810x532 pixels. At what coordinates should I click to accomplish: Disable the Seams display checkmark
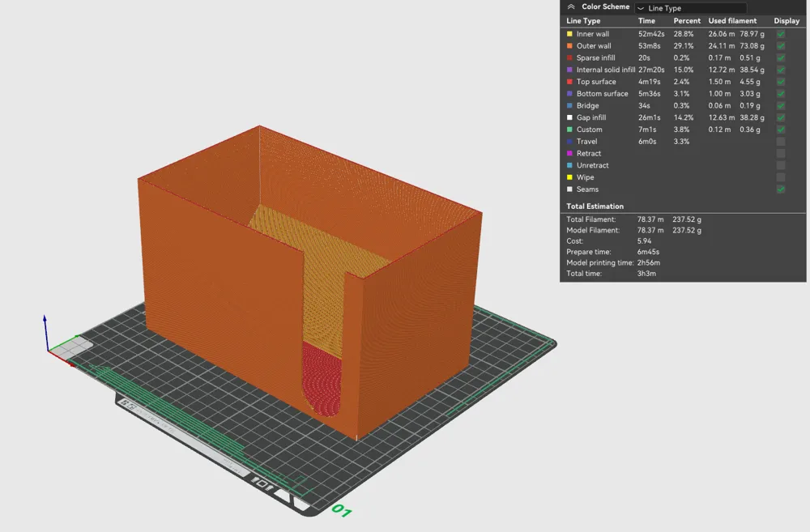(780, 189)
